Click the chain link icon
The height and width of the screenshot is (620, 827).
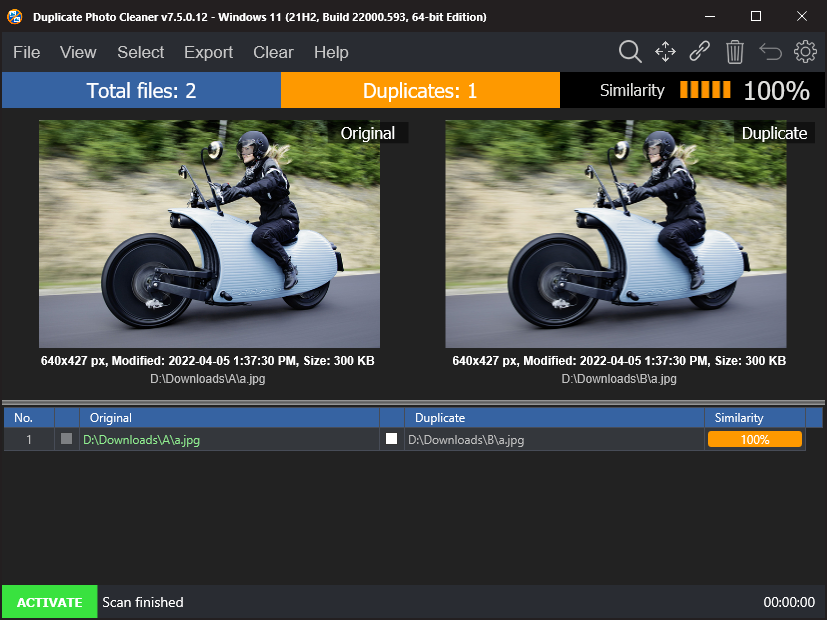(700, 52)
